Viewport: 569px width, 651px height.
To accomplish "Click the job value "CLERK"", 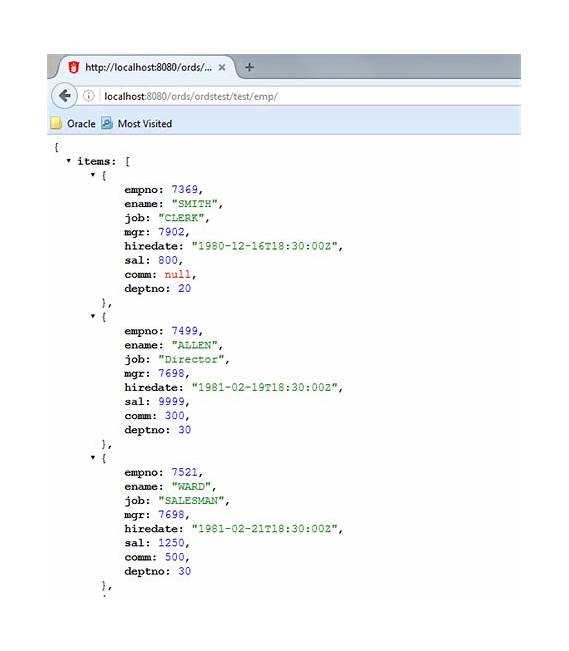I will pyautogui.click(x=181, y=218).
